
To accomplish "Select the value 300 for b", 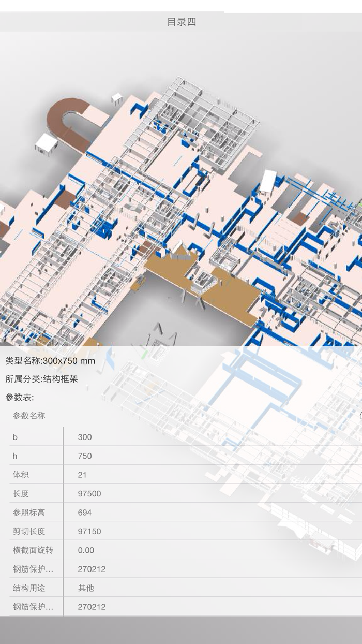I will tap(85, 437).
